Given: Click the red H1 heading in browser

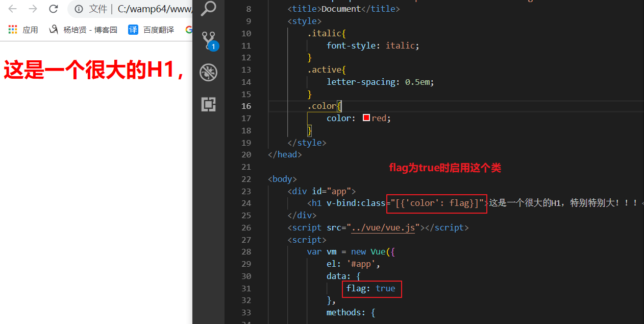Looking at the screenshot, I should tap(94, 71).
